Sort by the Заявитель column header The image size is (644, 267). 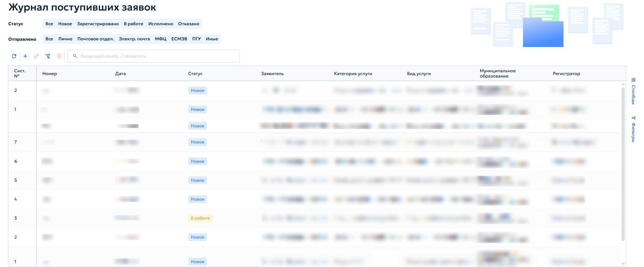click(x=272, y=74)
